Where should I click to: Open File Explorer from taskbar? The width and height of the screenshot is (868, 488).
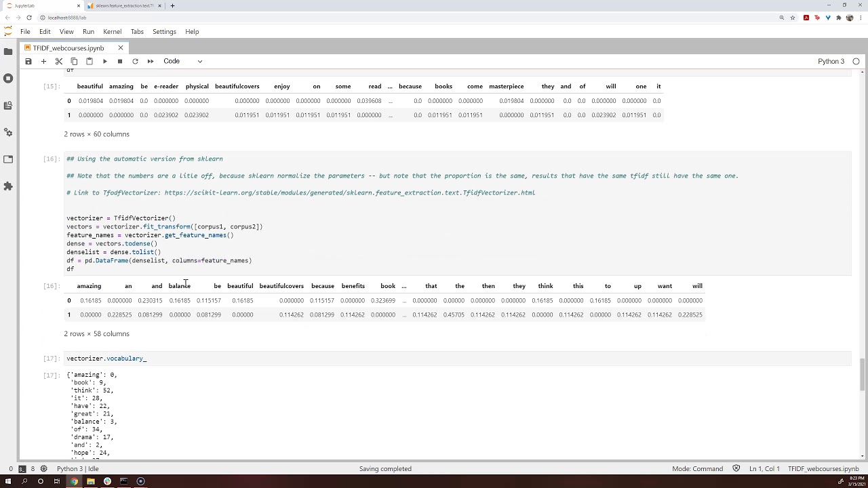click(x=90, y=481)
